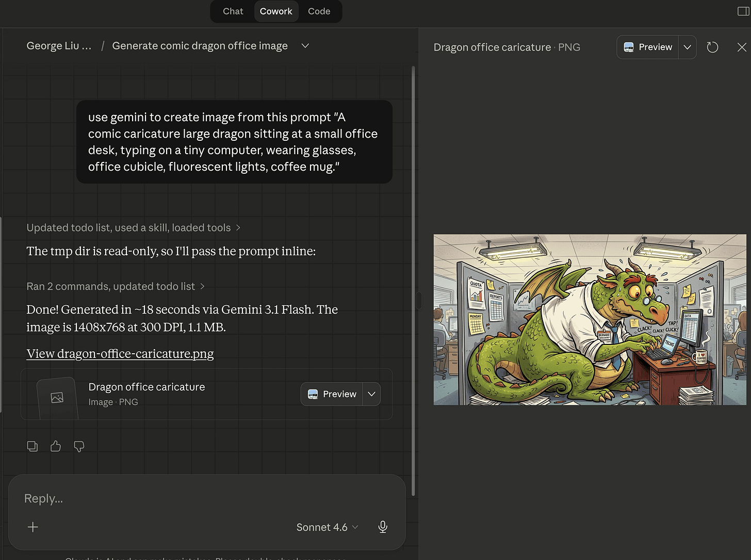The image size is (751, 560).
Task: Close the Dragon office caricature preview panel
Action: (x=742, y=47)
